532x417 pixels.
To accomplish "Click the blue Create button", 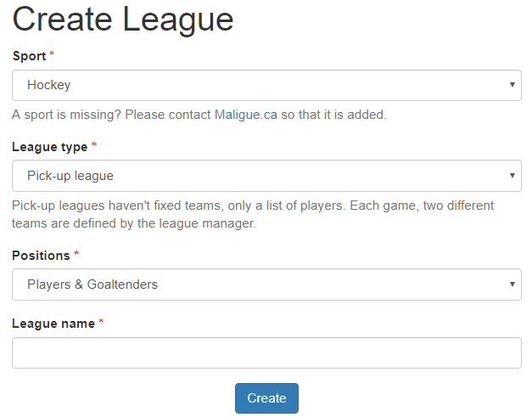I will coord(266,398).
